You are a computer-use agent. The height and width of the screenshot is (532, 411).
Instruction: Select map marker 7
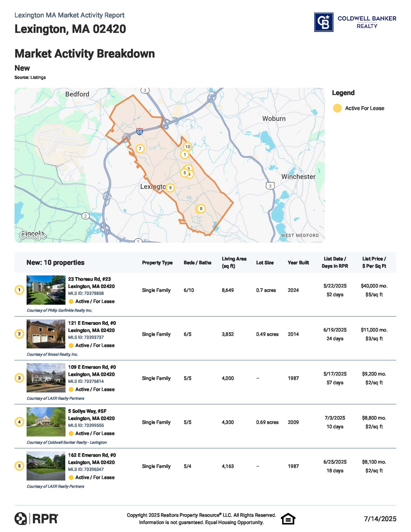point(140,148)
